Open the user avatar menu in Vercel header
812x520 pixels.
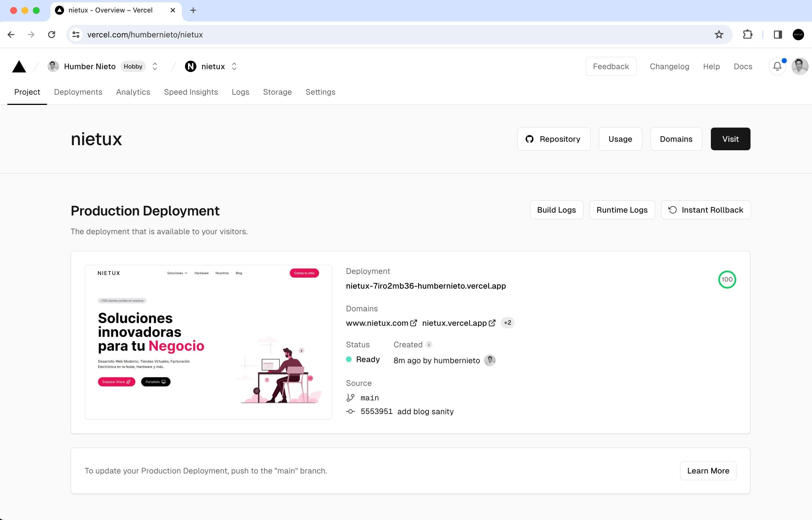click(x=800, y=67)
